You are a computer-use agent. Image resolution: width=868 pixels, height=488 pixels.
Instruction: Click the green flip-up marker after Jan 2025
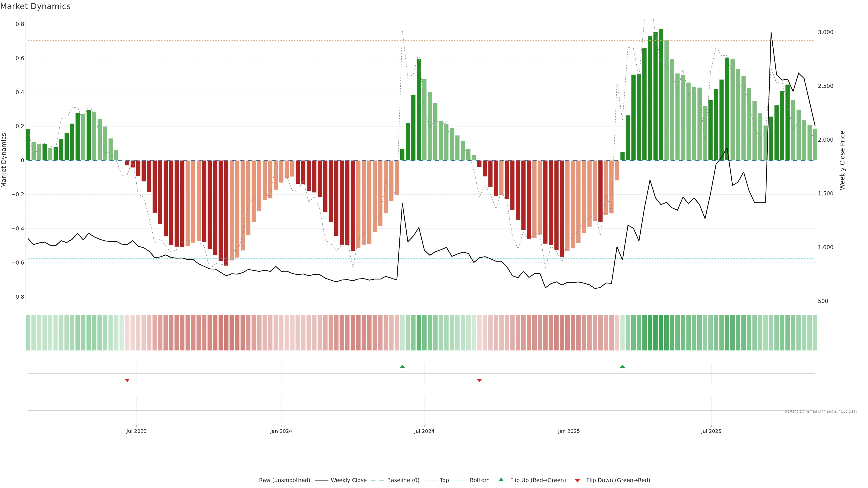[622, 366]
